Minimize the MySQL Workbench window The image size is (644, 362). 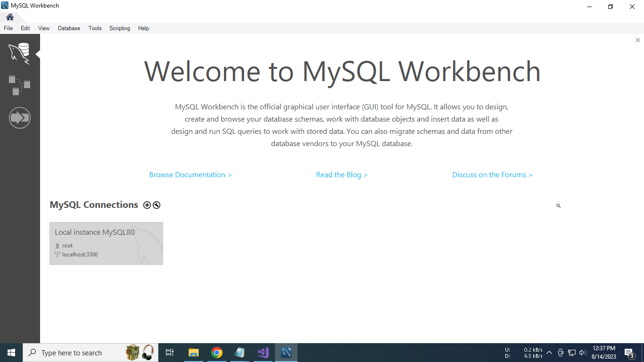click(x=589, y=7)
